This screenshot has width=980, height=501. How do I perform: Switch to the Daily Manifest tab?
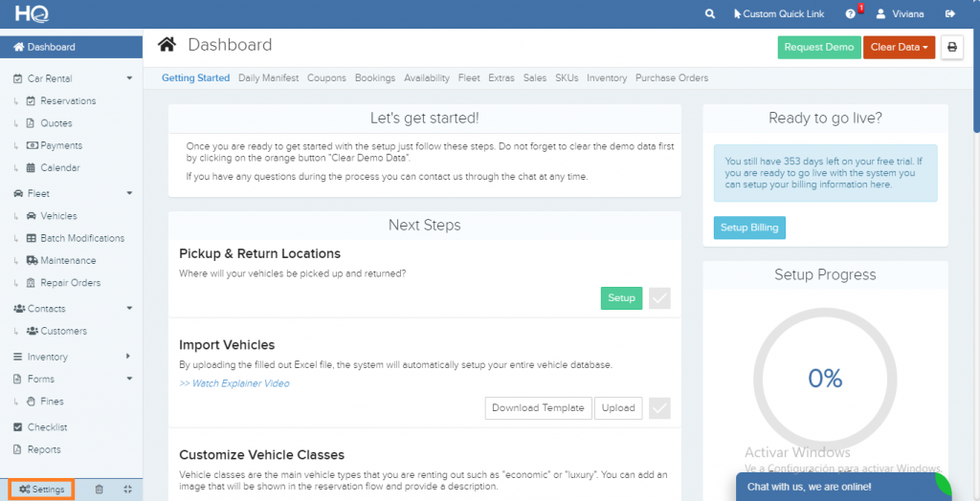pos(268,78)
